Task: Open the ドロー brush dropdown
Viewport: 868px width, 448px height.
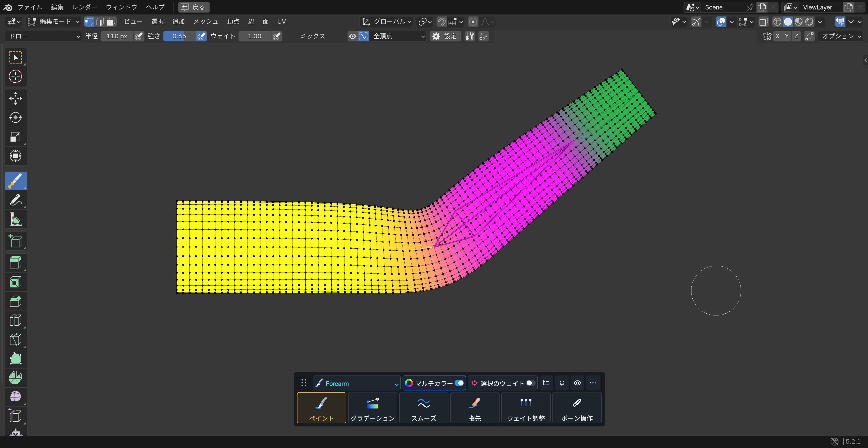Action: (x=44, y=36)
